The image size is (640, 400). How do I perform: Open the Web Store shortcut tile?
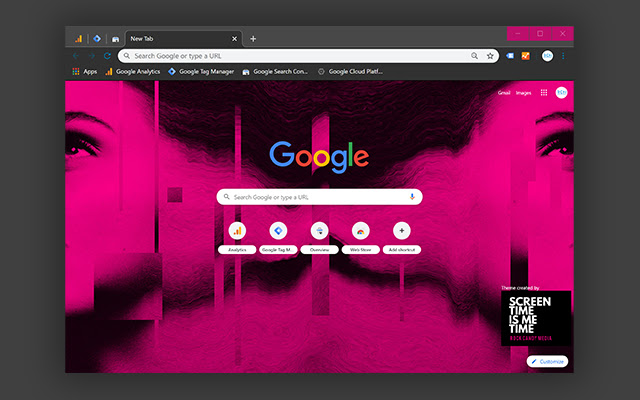tap(361, 238)
